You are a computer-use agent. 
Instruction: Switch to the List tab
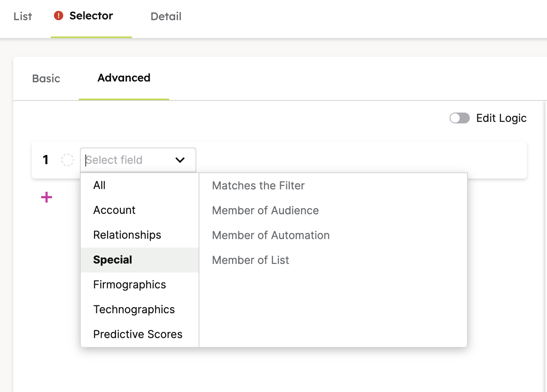tap(23, 16)
